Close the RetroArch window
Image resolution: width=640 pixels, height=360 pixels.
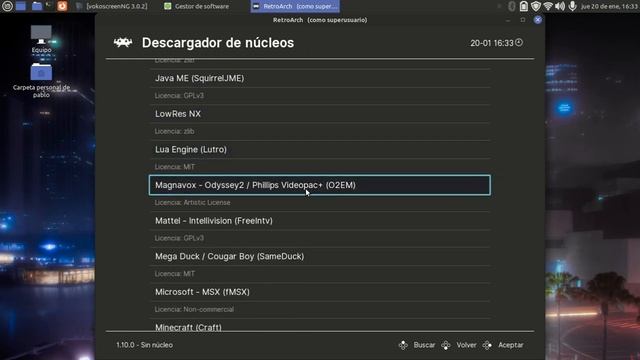(538, 20)
